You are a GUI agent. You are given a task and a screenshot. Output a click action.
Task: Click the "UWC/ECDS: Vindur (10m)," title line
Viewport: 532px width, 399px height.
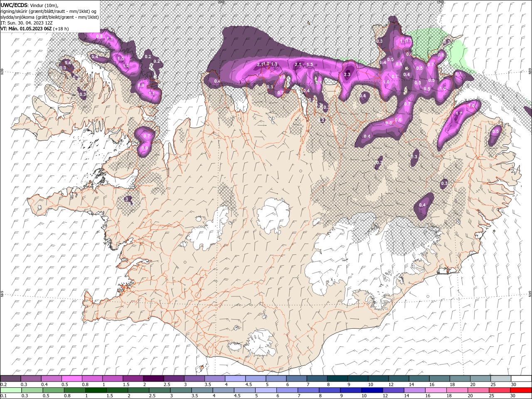(x=30, y=5)
